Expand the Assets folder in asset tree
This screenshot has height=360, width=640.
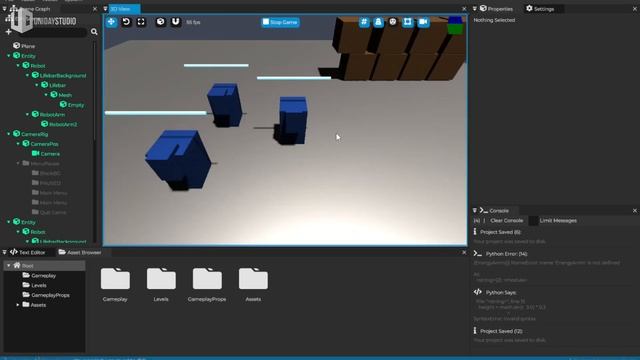point(18,305)
